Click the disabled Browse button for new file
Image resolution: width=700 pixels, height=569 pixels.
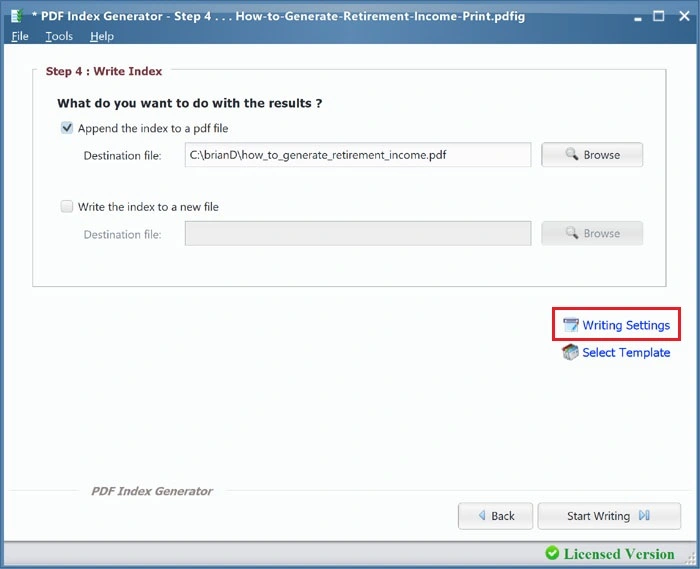coord(592,233)
